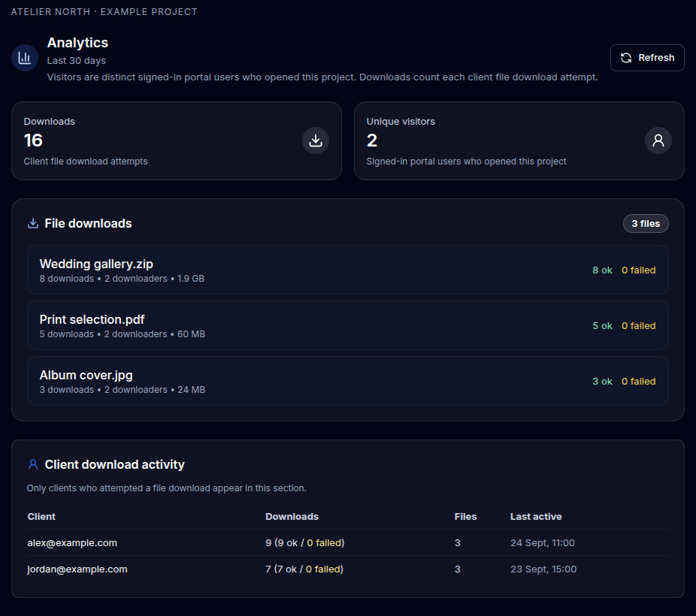696x616 pixels.
Task: Select the jordan@example.com client row
Action: point(348,569)
